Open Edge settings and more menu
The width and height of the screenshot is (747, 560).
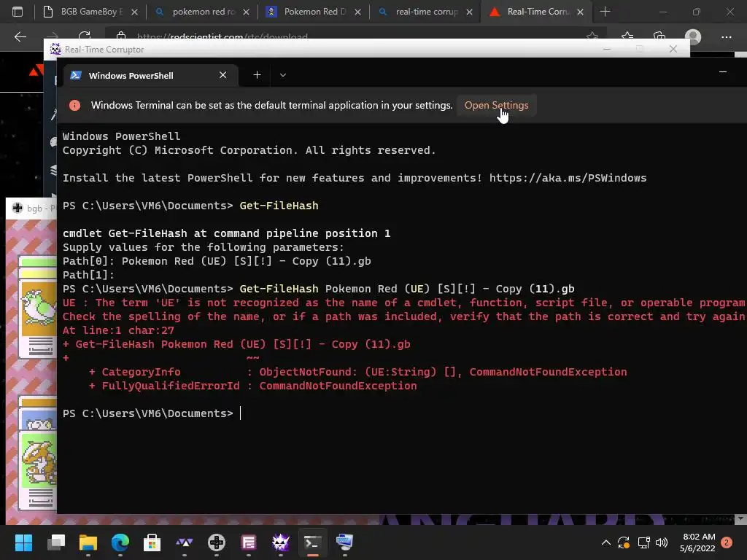coord(726,36)
